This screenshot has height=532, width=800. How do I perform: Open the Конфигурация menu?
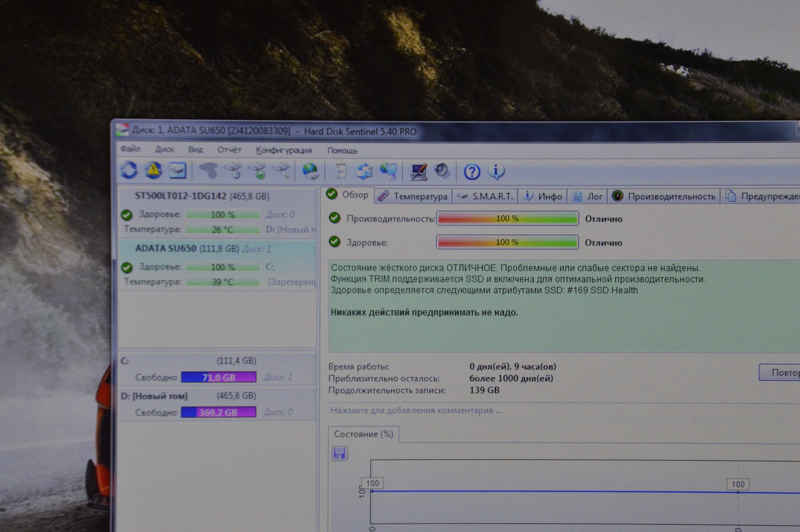pos(284,150)
